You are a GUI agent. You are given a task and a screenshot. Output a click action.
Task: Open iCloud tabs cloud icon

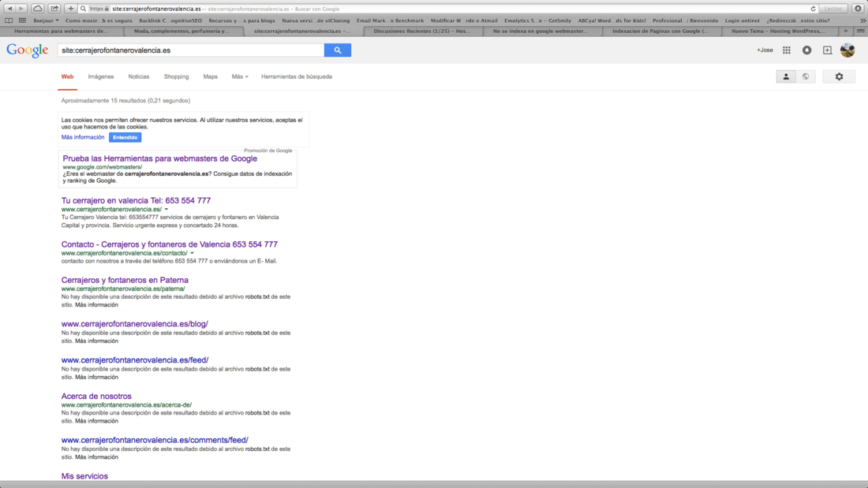click(x=38, y=9)
